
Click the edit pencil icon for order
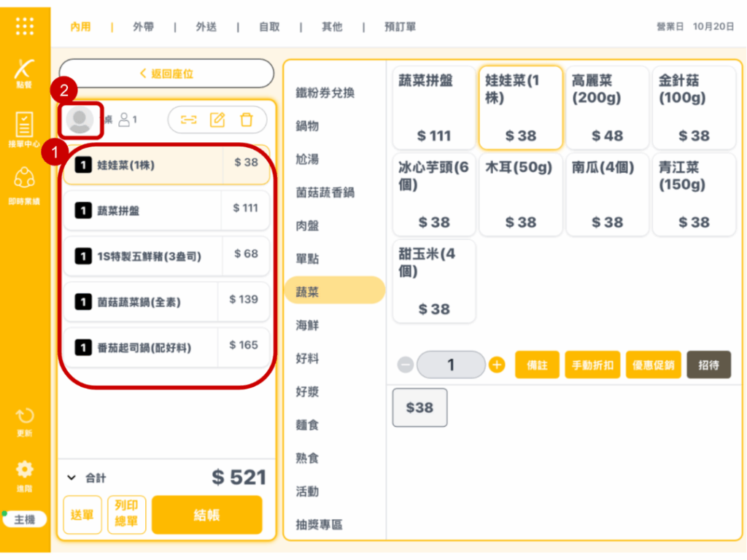tap(217, 120)
